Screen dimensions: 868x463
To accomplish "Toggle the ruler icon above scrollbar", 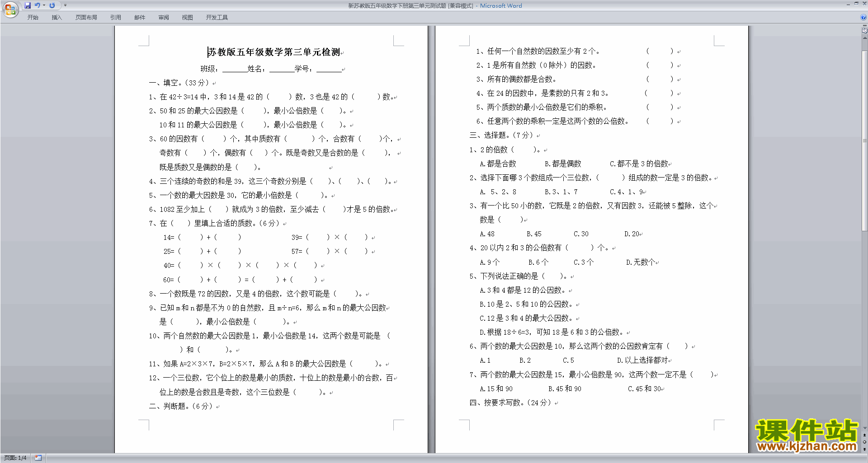I will pos(865,31).
